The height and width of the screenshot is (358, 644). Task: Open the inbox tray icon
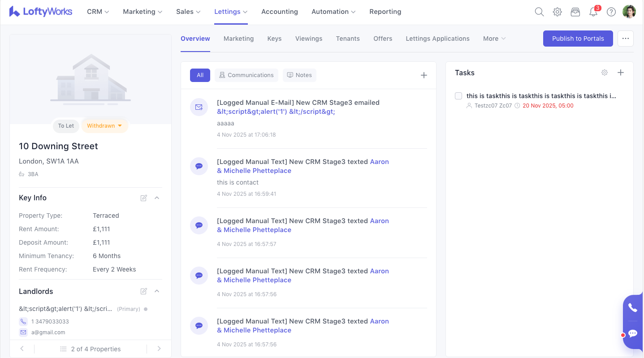point(575,12)
